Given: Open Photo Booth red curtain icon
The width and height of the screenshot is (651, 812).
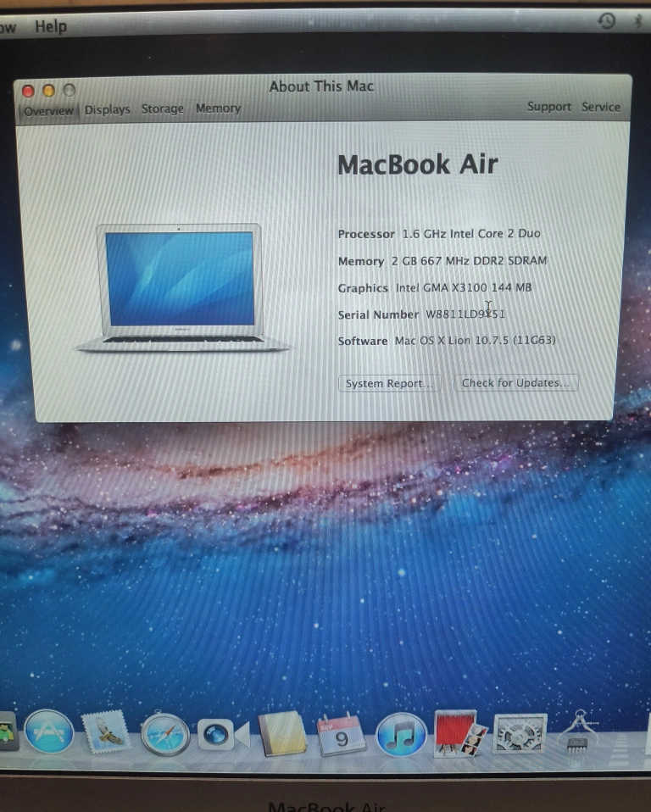Looking at the screenshot, I should [x=460, y=734].
